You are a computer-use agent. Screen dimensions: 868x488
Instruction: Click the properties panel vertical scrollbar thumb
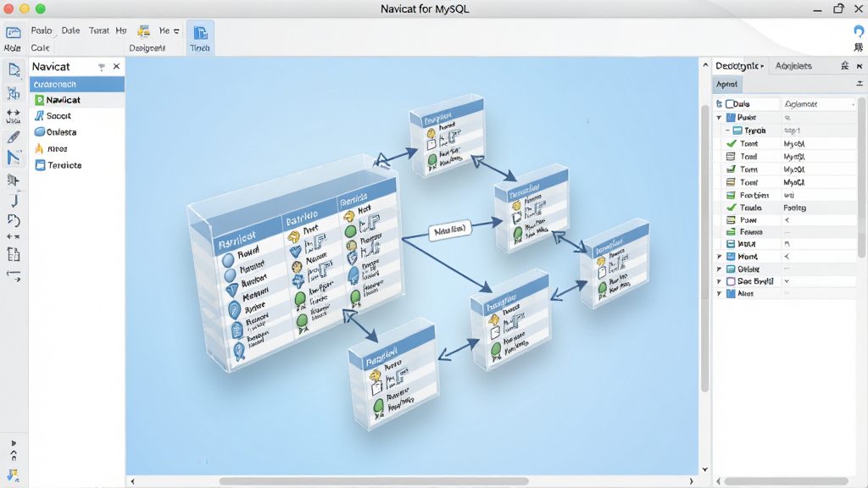click(x=862, y=176)
